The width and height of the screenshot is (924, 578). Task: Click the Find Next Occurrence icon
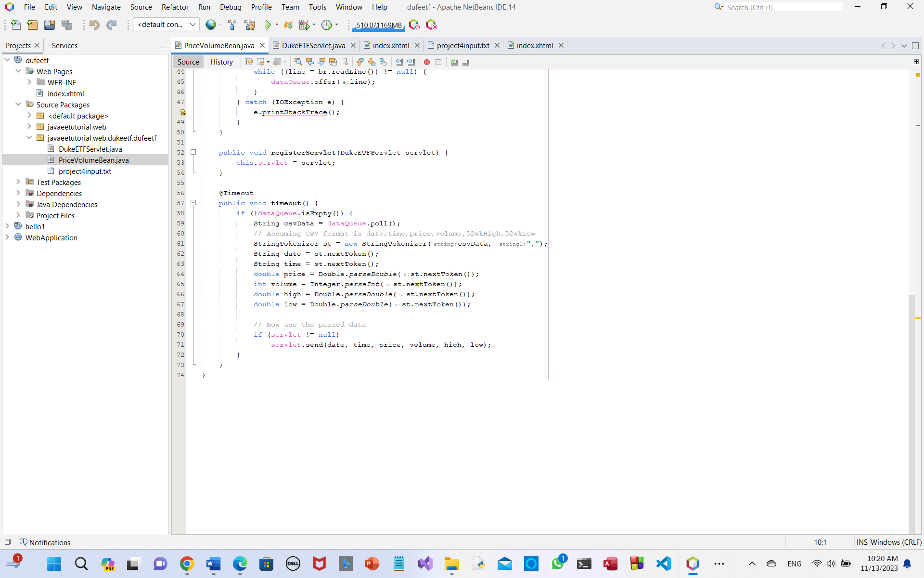coord(321,62)
